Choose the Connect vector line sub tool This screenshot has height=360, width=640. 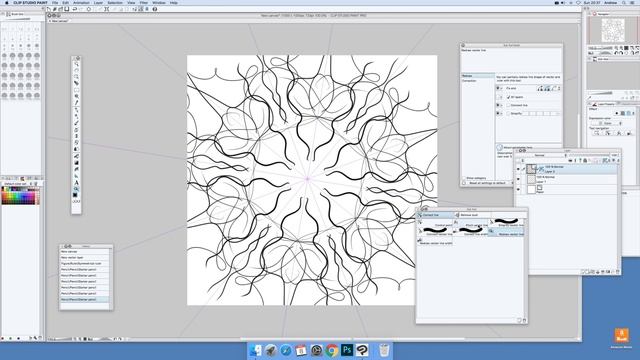coord(436,231)
